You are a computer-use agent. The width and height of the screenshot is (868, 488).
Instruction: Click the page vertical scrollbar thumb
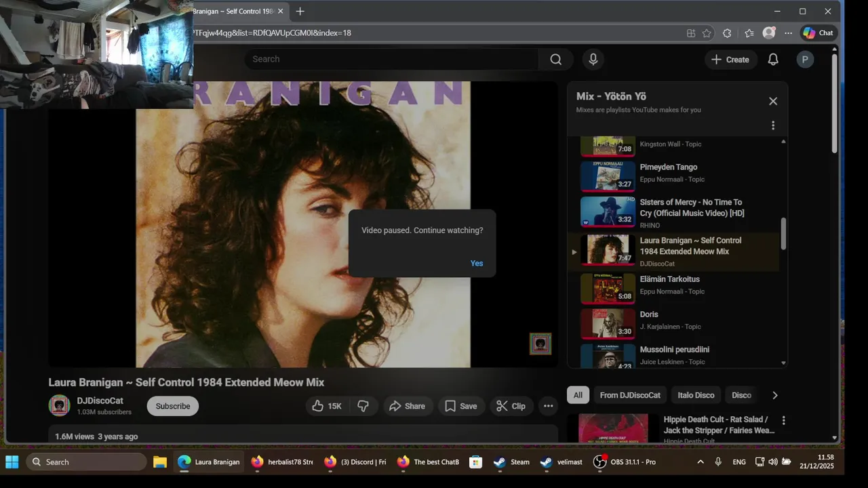[835, 104]
